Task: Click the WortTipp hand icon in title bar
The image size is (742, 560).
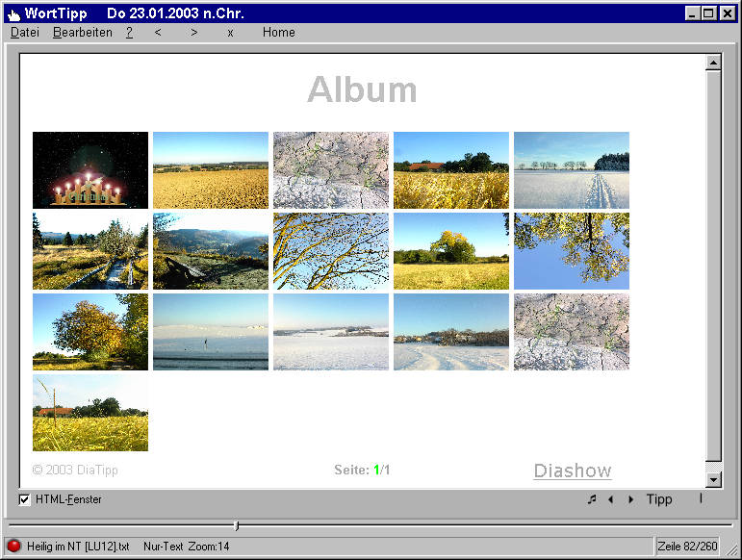Action: (13, 13)
